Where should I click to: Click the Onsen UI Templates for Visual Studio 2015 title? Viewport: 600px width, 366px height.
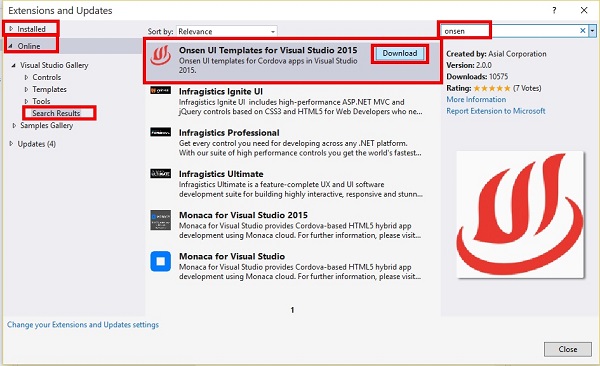coord(268,50)
